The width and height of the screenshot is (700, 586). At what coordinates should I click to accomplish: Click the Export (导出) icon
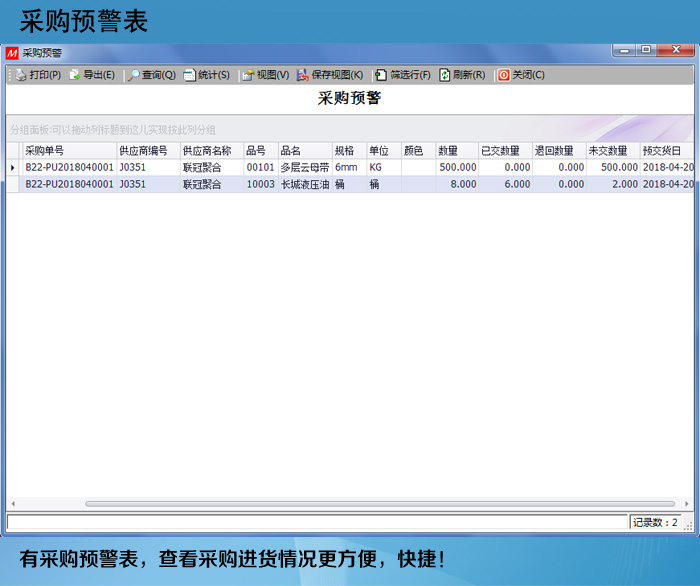[75, 75]
